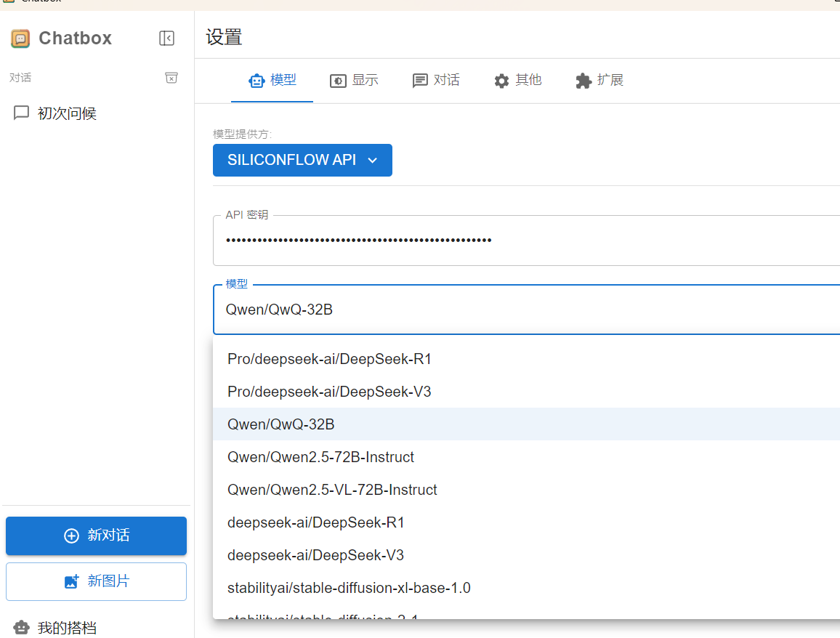Click the 模型提供方 label

[242, 134]
